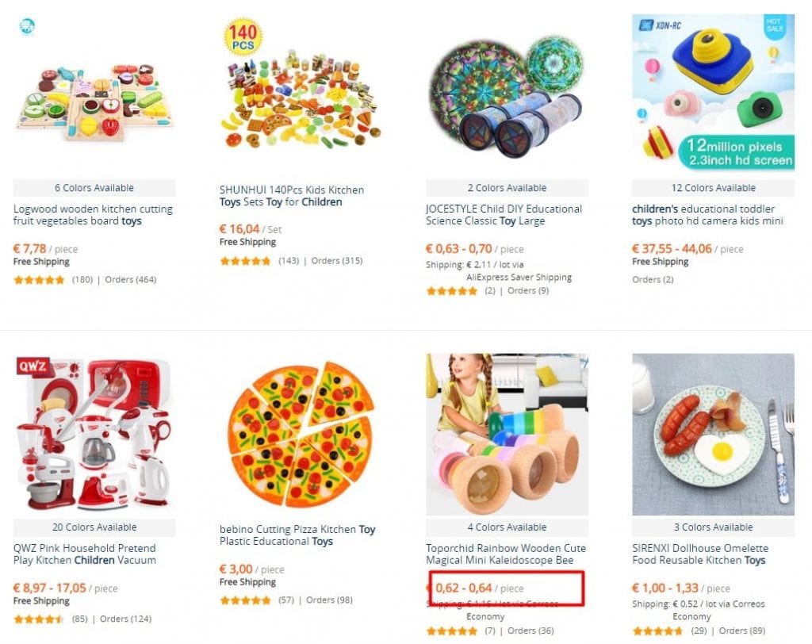Expand the 6 Colors Available bar

[94, 188]
